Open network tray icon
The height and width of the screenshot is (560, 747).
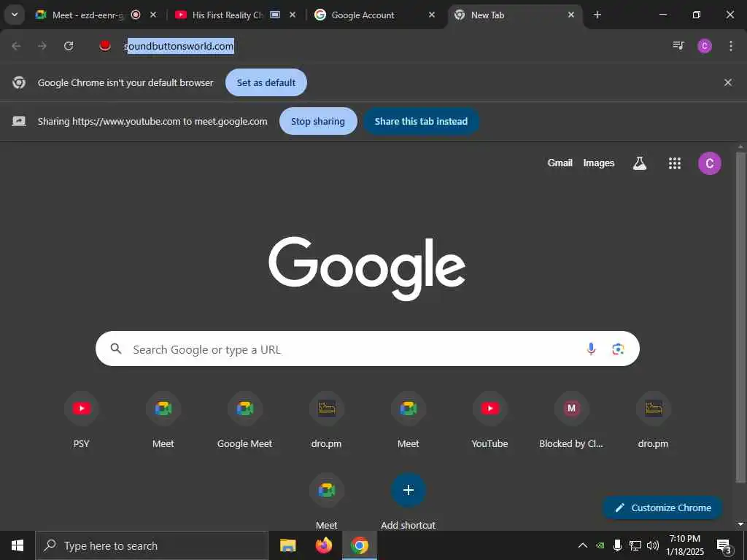[x=635, y=545]
